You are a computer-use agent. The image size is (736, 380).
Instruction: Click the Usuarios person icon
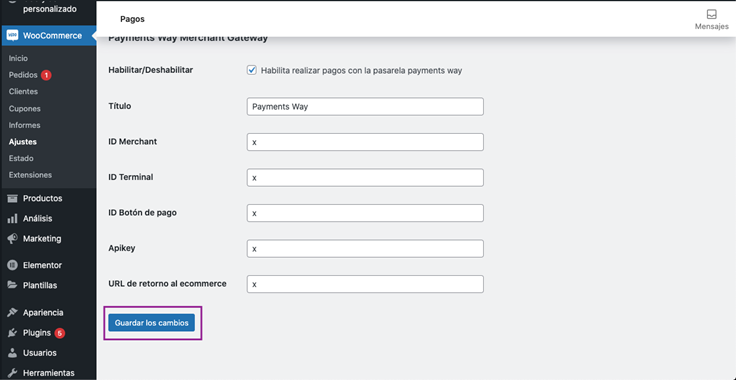13,353
